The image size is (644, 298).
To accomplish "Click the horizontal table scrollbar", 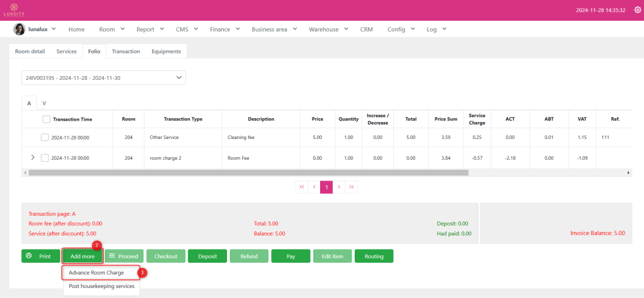I will click(x=248, y=172).
